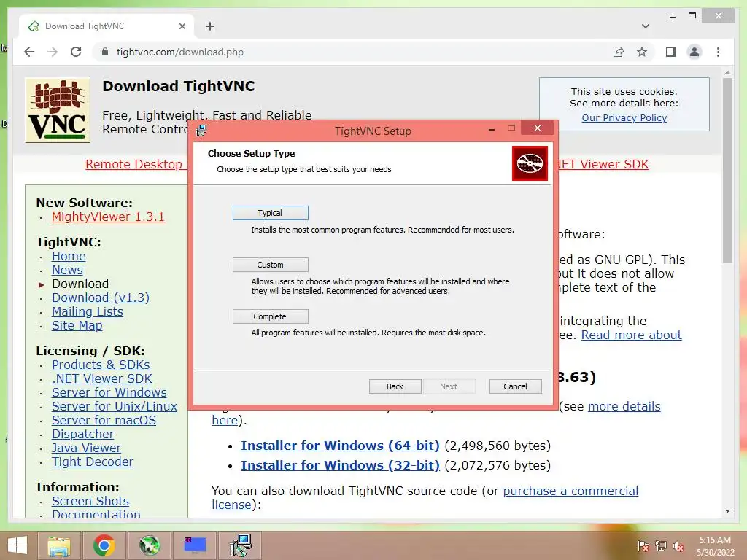Screen dimensions: 747x560
Task: Download Installer for Windows (64-bit)
Action: point(340,446)
